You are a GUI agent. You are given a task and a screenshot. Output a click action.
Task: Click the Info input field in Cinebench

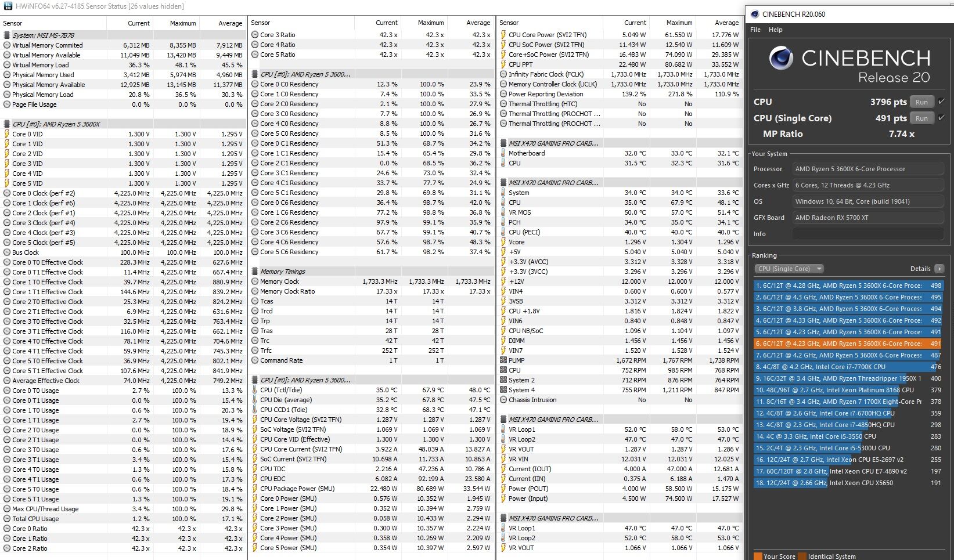[x=868, y=234]
